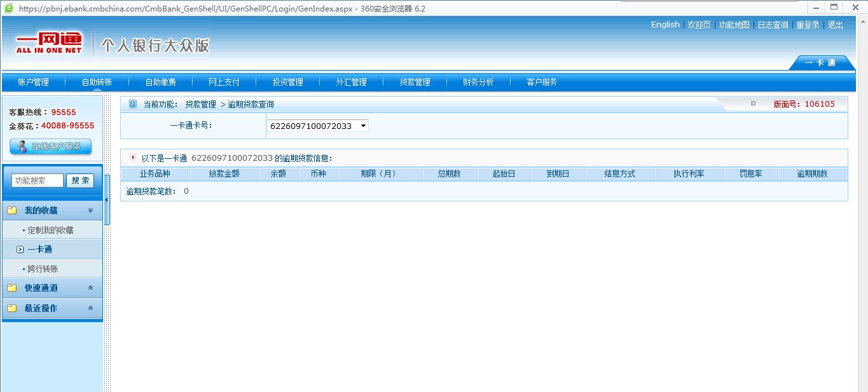868x392 pixels.
Task: Click the 客服热线 95555 number
Action: click(64, 112)
